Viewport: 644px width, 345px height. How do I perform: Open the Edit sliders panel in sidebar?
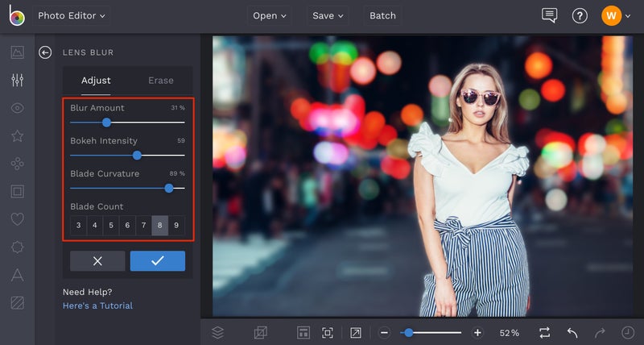coord(17,81)
